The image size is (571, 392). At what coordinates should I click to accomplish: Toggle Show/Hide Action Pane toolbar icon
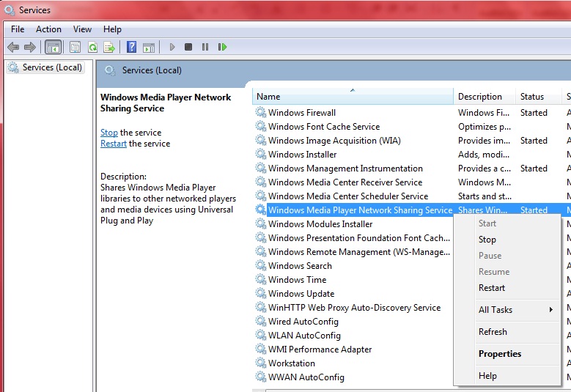[x=149, y=48]
